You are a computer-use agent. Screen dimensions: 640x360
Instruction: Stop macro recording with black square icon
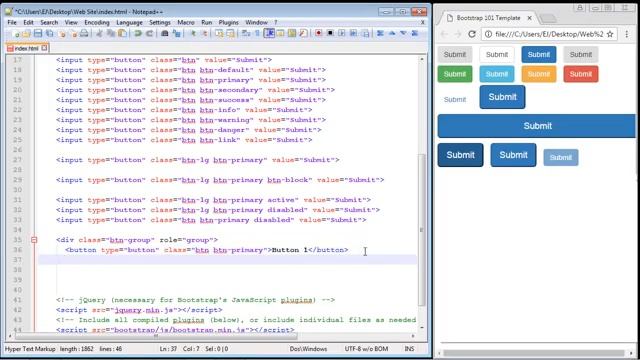coord(330,33)
